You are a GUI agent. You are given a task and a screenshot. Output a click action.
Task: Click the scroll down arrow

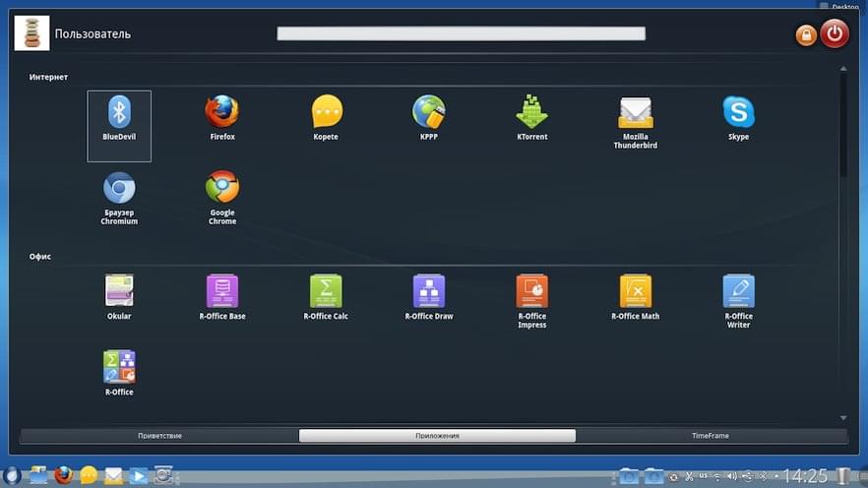pyautogui.click(x=843, y=418)
